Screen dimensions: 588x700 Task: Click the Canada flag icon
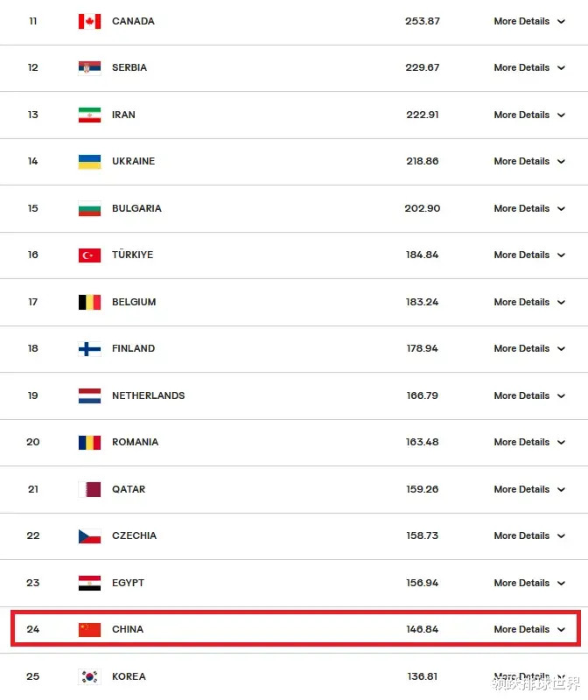tap(89, 21)
